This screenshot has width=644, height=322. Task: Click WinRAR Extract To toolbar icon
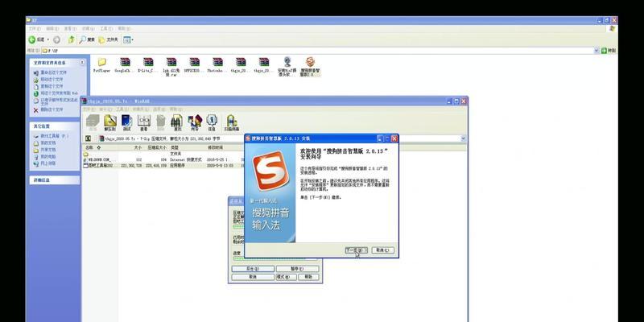click(109, 122)
